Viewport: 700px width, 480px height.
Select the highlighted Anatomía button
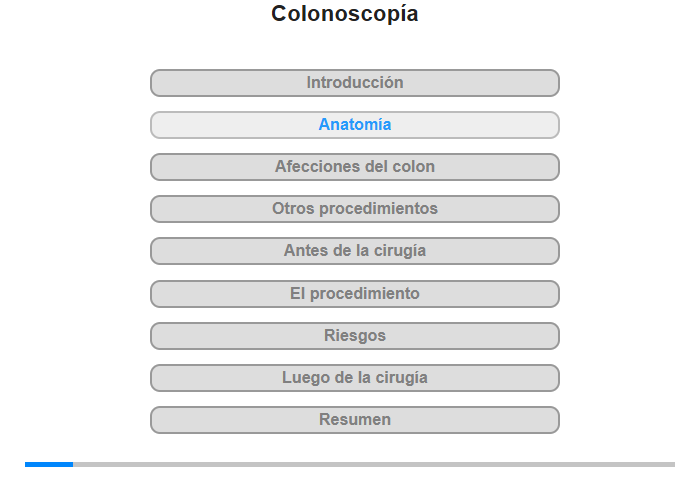click(355, 125)
